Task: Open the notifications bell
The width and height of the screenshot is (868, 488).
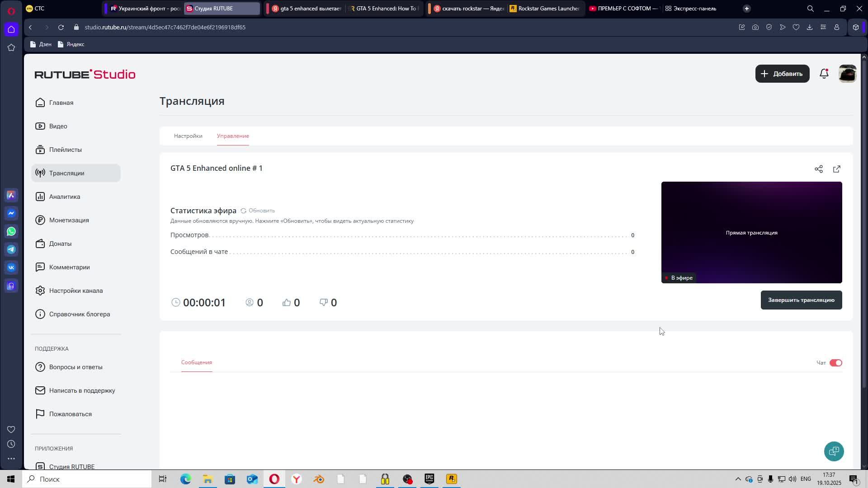Action: (824, 74)
